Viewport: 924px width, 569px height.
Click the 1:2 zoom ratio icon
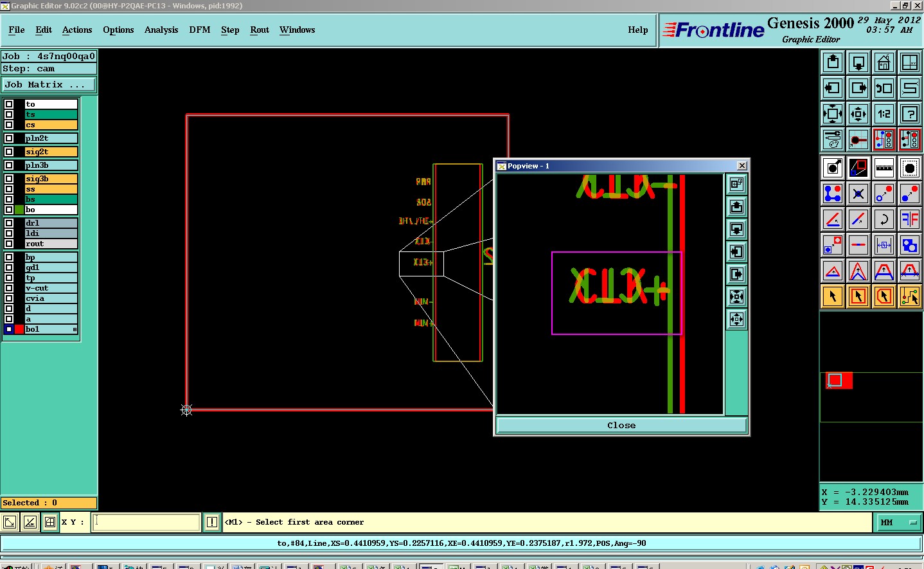click(x=884, y=114)
